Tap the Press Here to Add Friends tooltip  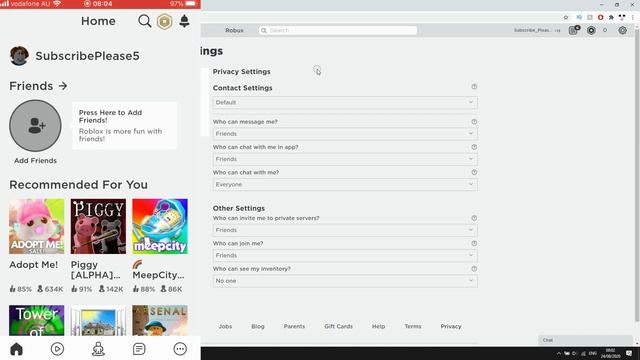(x=124, y=125)
